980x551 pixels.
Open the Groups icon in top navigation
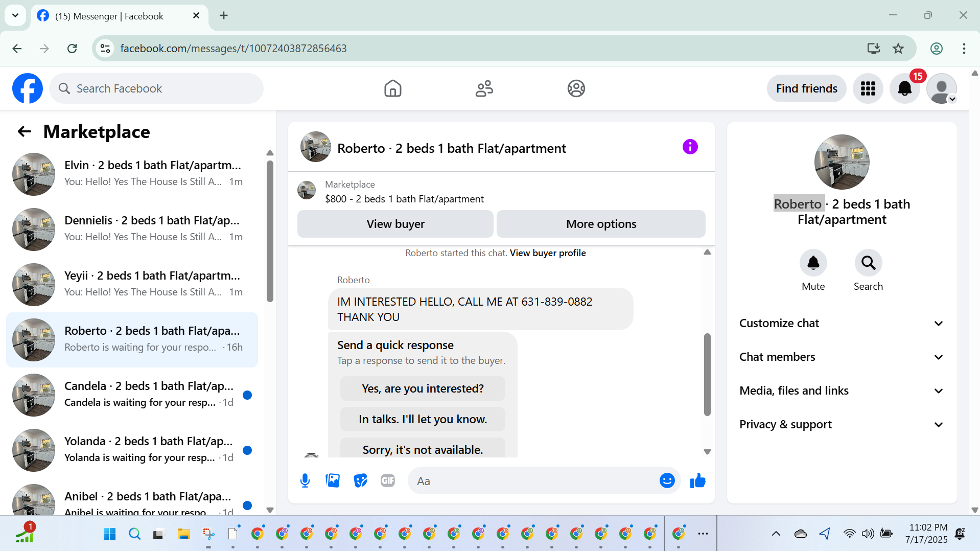coord(576,88)
